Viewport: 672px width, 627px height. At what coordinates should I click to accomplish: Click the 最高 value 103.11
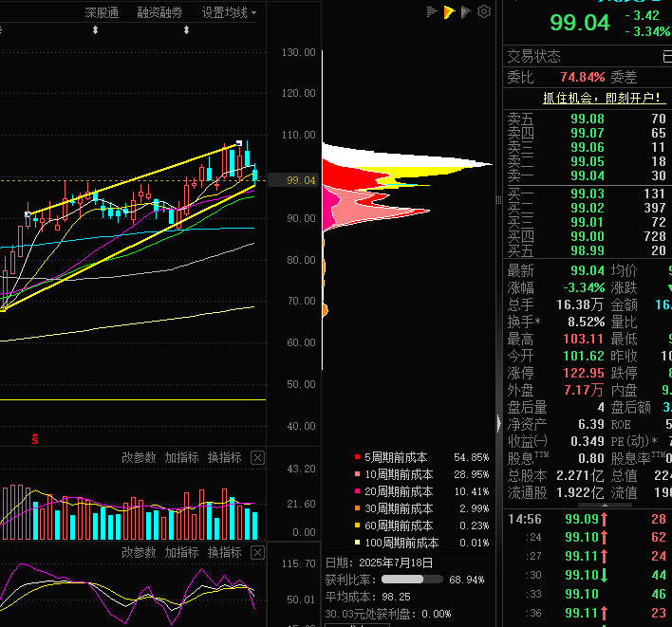coord(584,339)
